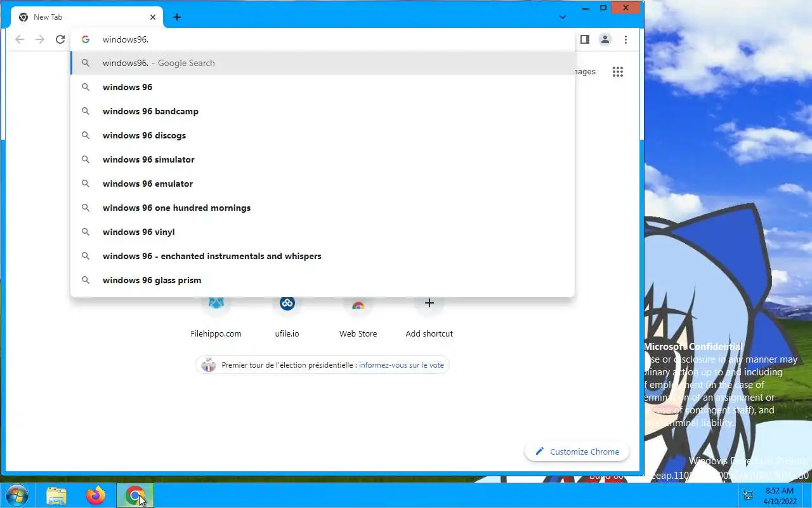The height and width of the screenshot is (508, 812).
Task: Open a new tab with the plus button
Action: pyautogui.click(x=177, y=17)
